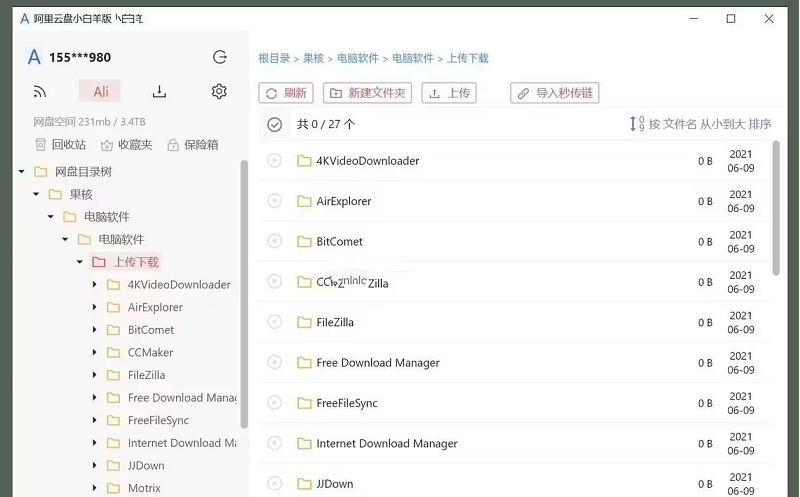
Task: Click the app logo icon beside 155***980
Action: pos(34,57)
